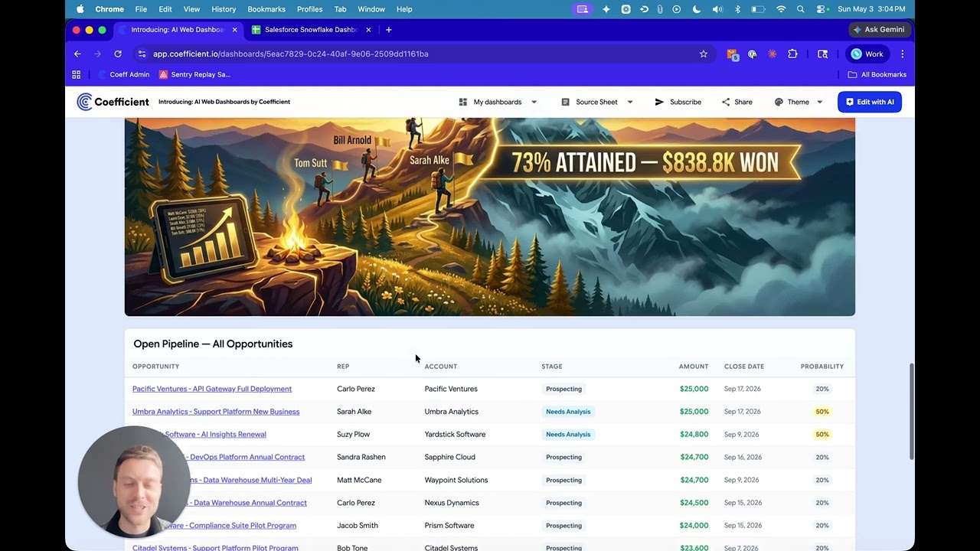Reload the page

click(x=118, y=54)
